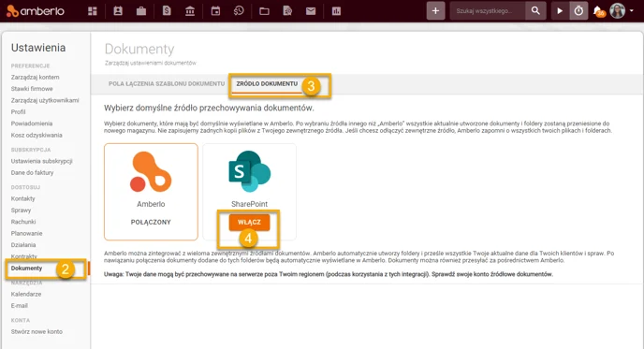
Task: Open 'Kontakty' customization settings
Action: coord(23,198)
